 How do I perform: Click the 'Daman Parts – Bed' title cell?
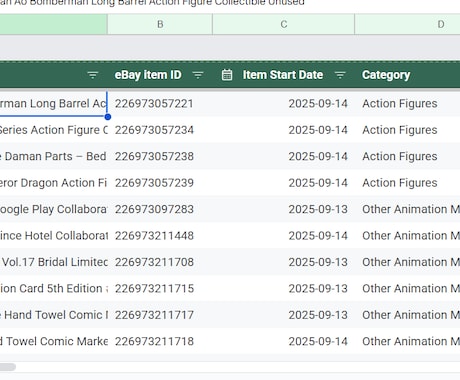click(x=53, y=156)
